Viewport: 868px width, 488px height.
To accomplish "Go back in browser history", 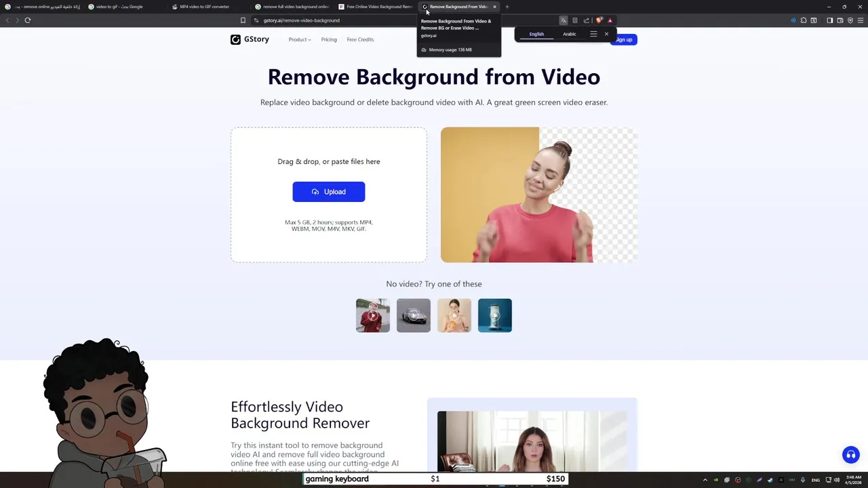I will (x=7, y=20).
